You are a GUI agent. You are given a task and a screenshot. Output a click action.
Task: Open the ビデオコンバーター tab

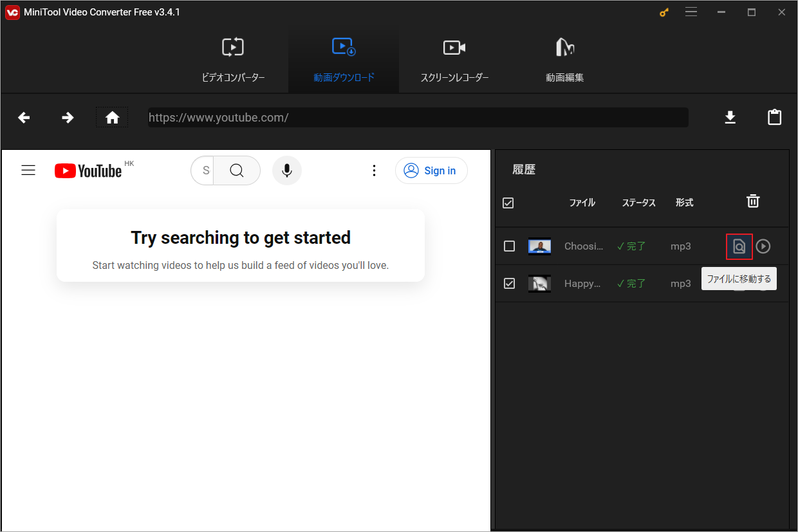[x=233, y=61]
